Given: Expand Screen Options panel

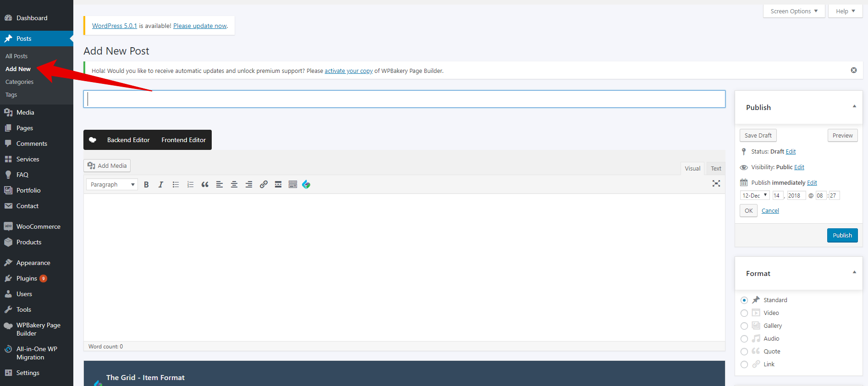Looking at the screenshot, I should pyautogui.click(x=794, y=11).
